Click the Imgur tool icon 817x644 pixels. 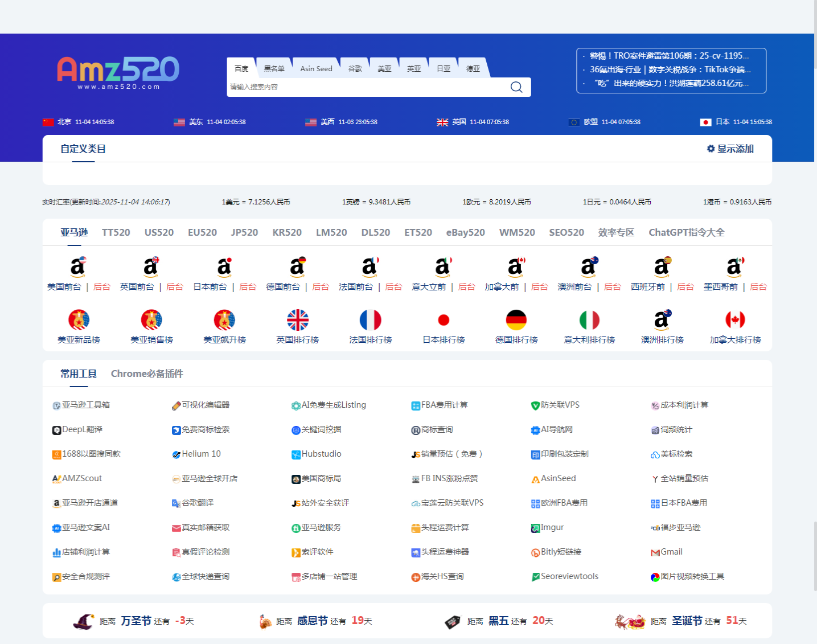pyautogui.click(x=534, y=528)
